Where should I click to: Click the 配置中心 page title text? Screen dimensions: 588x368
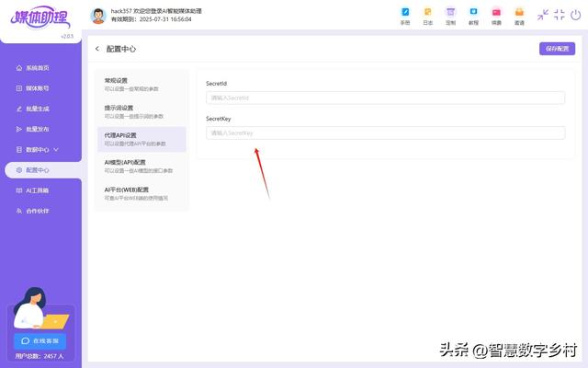[121, 49]
